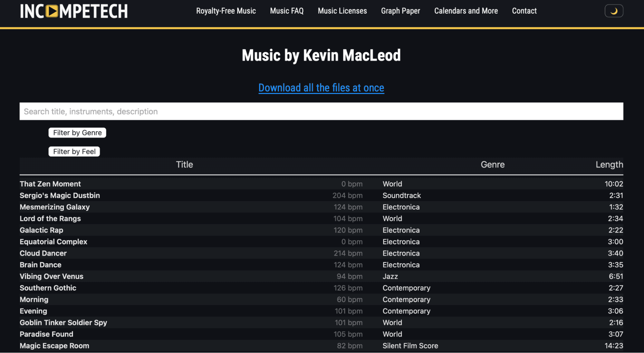
Task: Sort by Genre column header
Action: [x=492, y=165]
